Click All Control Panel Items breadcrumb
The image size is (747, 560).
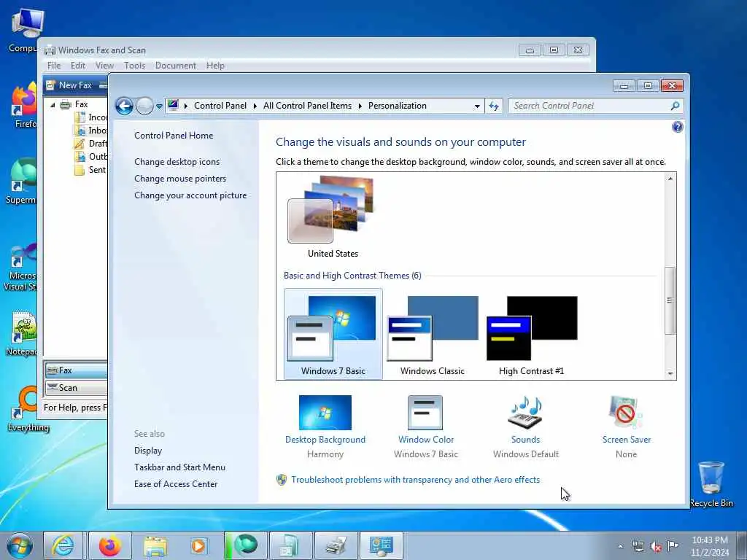pos(307,106)
